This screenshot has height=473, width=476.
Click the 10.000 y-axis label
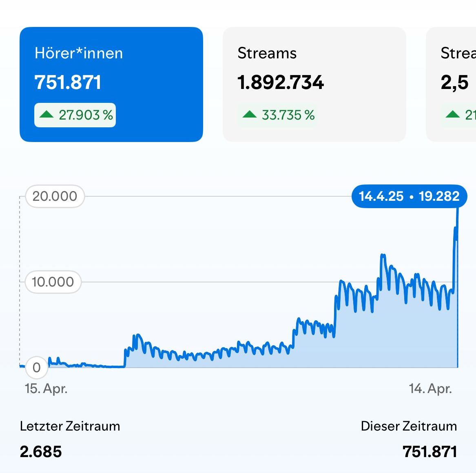point(53,282)
